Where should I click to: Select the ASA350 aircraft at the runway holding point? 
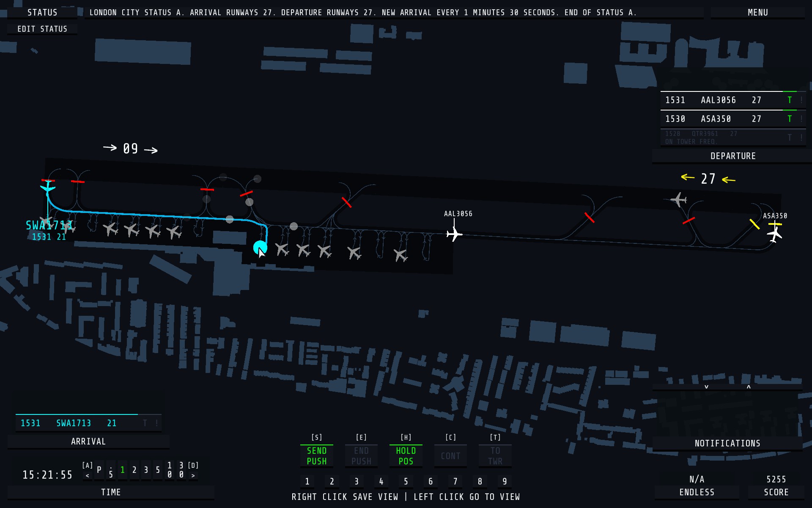click(774, 234)
